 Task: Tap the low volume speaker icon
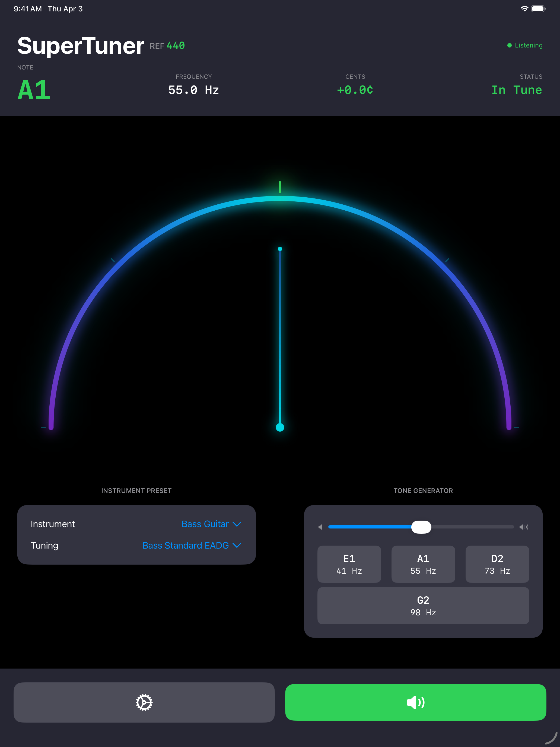tap(320, 527)
